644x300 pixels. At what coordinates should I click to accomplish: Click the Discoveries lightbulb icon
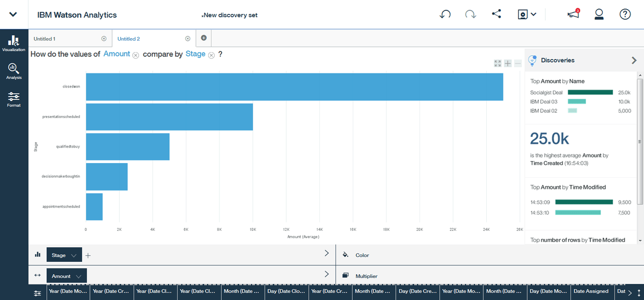point(532,61)
